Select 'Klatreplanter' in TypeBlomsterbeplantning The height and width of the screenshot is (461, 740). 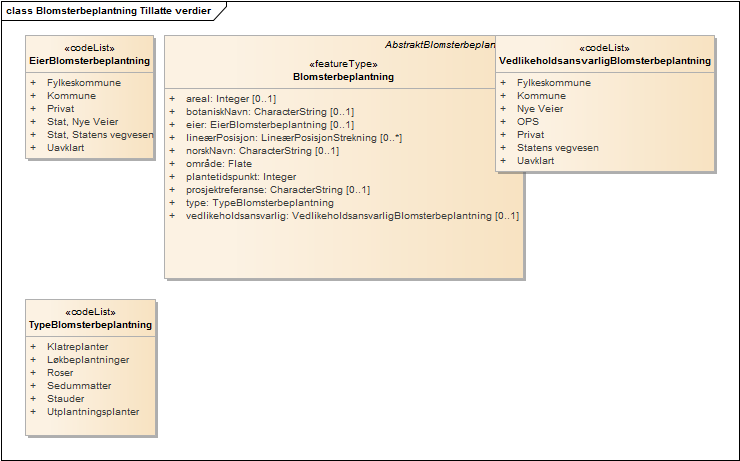78,346
